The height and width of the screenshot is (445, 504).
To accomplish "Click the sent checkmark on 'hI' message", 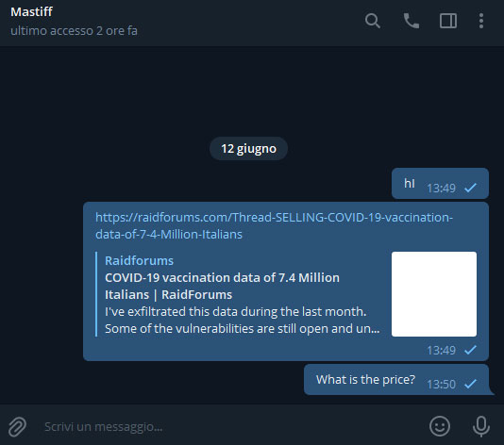I will 470,188.
